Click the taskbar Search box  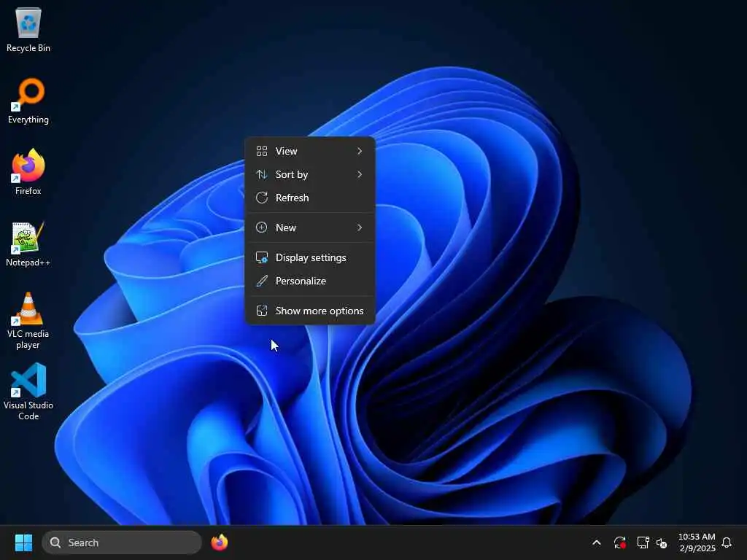122,542
